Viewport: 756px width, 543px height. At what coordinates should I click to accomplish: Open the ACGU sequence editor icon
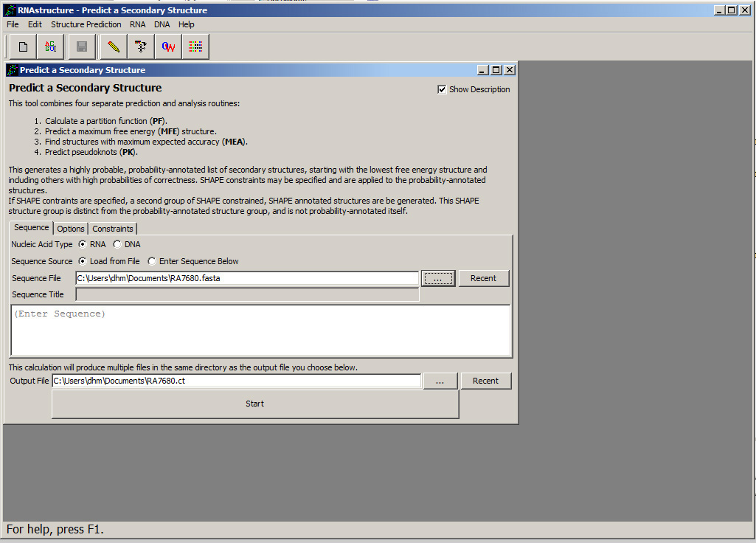(50, 46)
